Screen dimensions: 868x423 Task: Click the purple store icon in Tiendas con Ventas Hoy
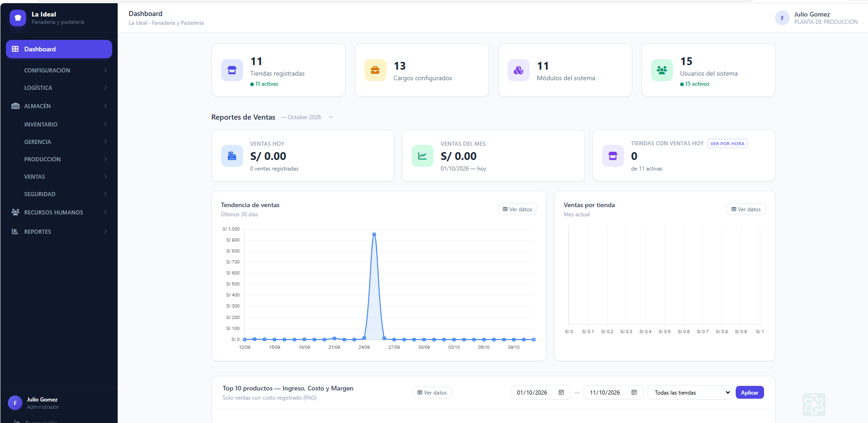[x=613, y=156]
